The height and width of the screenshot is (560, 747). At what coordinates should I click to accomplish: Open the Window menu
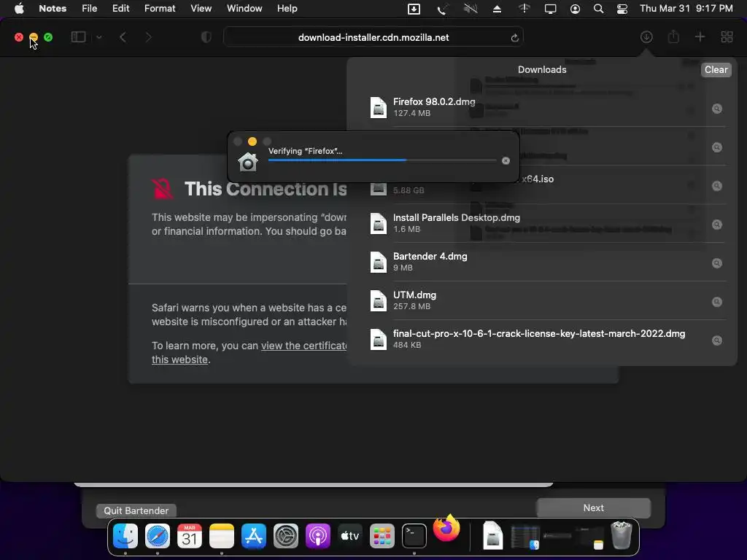pyautogui.click(x=244, y=9)
